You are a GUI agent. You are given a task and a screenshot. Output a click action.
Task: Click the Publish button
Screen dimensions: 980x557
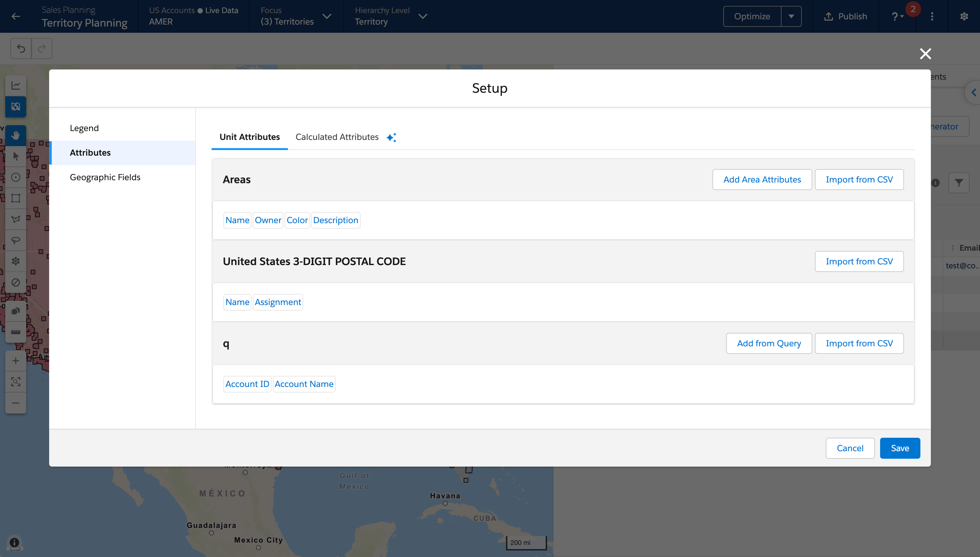click(845, 16)
